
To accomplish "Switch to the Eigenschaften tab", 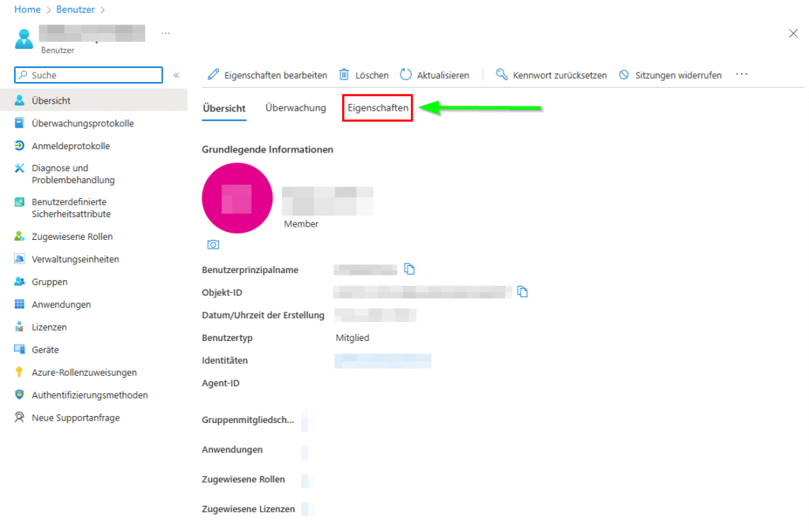I will coord(377,107).
